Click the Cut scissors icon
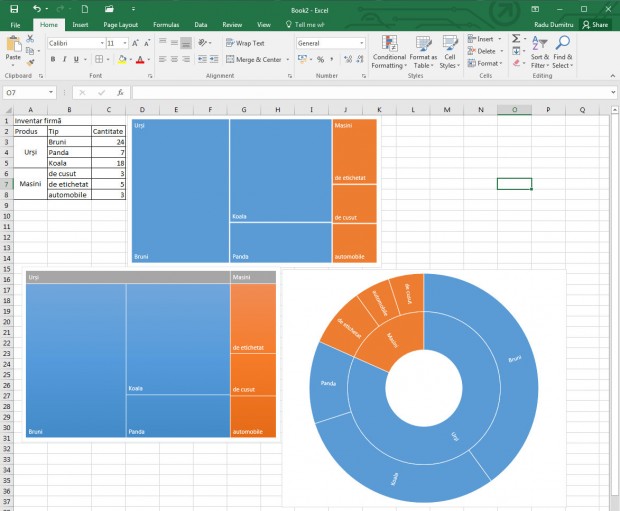Screen dimensions: 620x511 (30, 39)
